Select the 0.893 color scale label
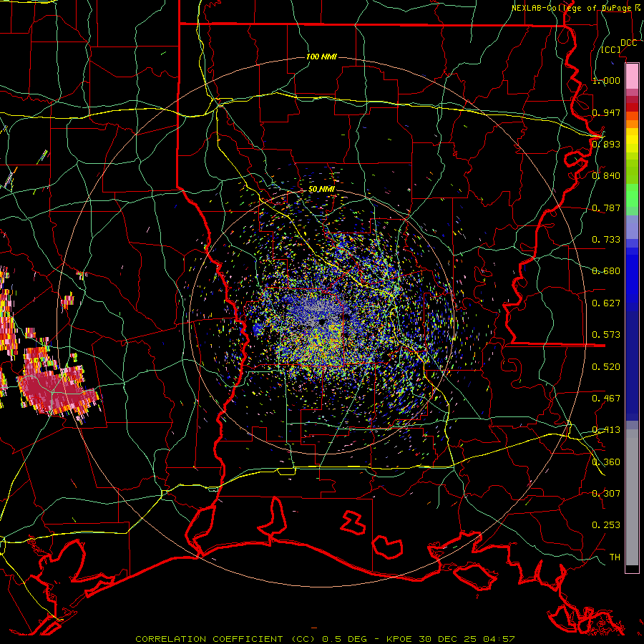 click(x=606, y=144)
